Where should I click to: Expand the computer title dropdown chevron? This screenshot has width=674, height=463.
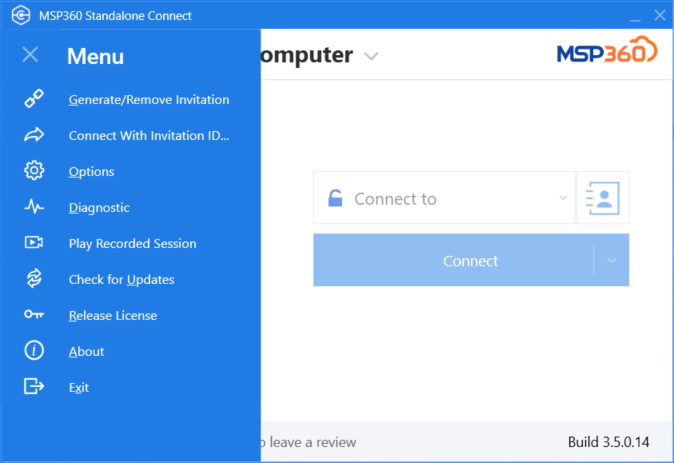pyautogui.click(x=371, y=56)
